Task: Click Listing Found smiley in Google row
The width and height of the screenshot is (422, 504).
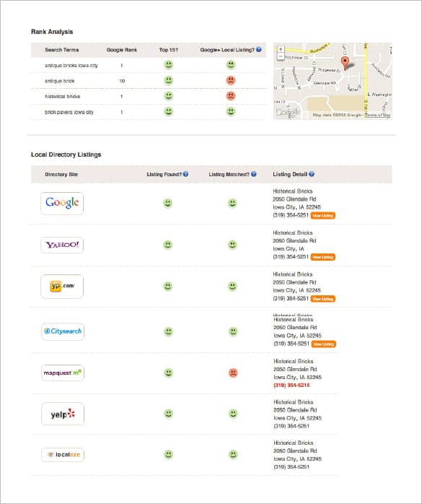Action: pos(167,203)
